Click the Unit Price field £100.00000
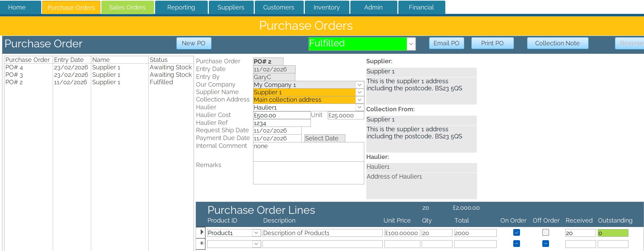The width and height of the screenshot is (644, 251). pos(402,233)
